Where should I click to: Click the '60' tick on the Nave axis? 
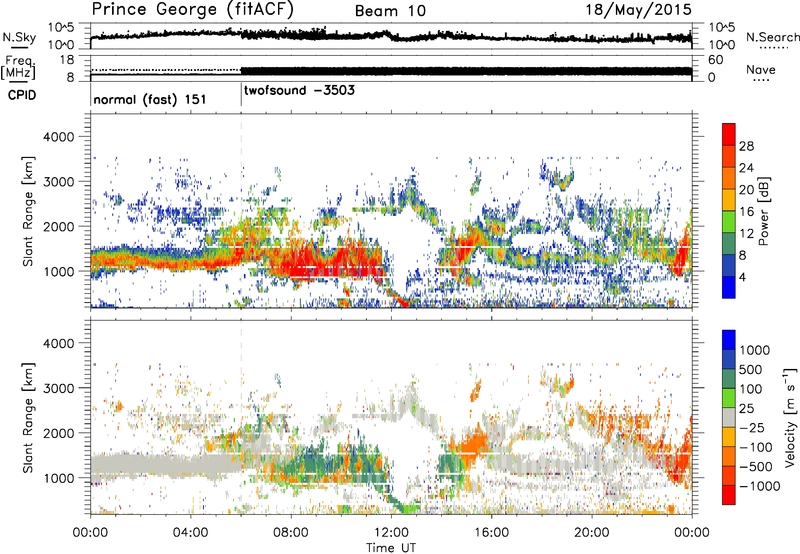715,60
